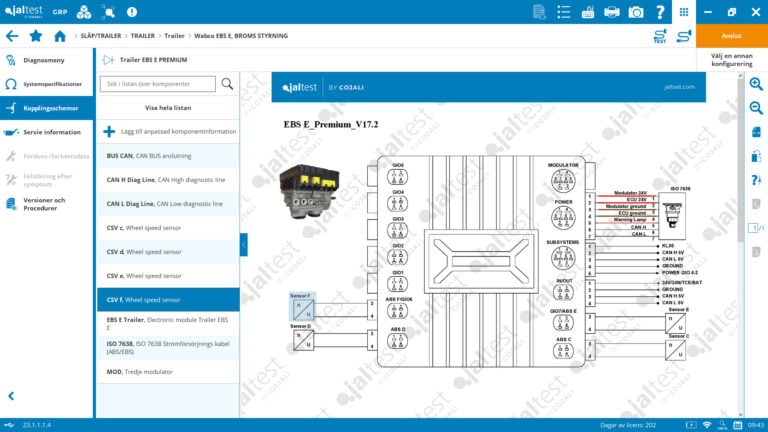This screenshot has height=432, width=768.
Task: Click the Anslut connect button
Action: pos(732,36)
